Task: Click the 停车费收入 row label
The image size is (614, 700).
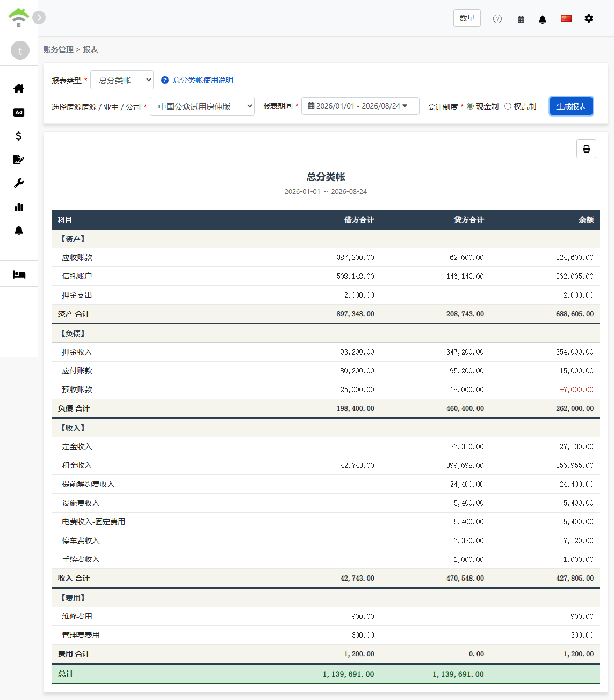Action: [x=81, y=540]
